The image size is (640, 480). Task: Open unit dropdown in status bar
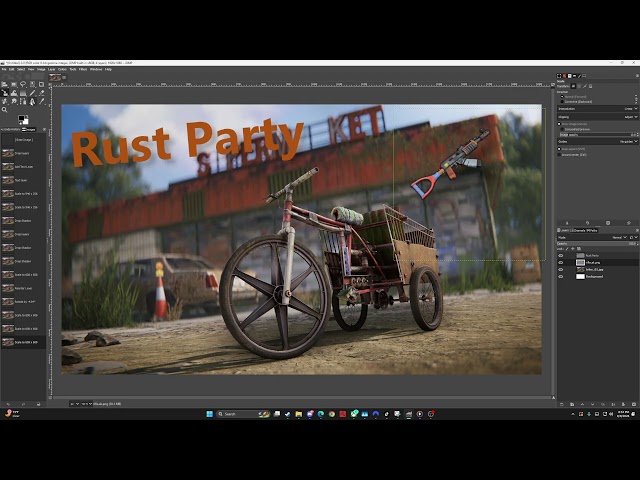pyautogui.click(x=74, y=404)
